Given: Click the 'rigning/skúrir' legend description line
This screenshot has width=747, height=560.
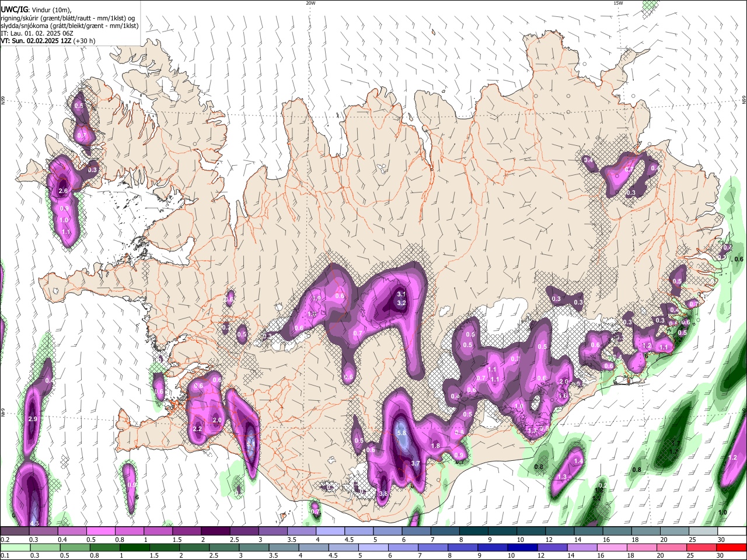Looking at the screenshot, I should pyautogui.click(x=68, y=18).
